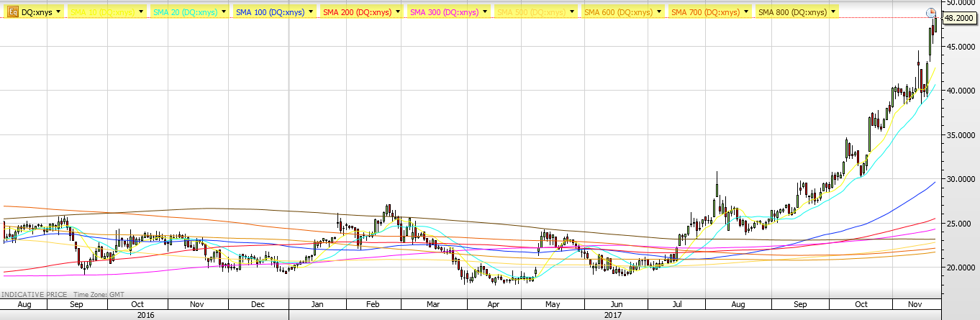This screenshot has height=320, width=980.
Task: Click the 20.0000 price axis label
Action: (x=961, y=268)
